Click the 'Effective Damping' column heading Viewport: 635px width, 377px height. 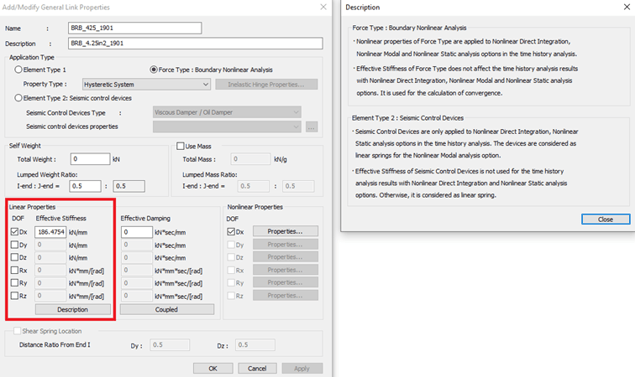click(x=145, y=218)
